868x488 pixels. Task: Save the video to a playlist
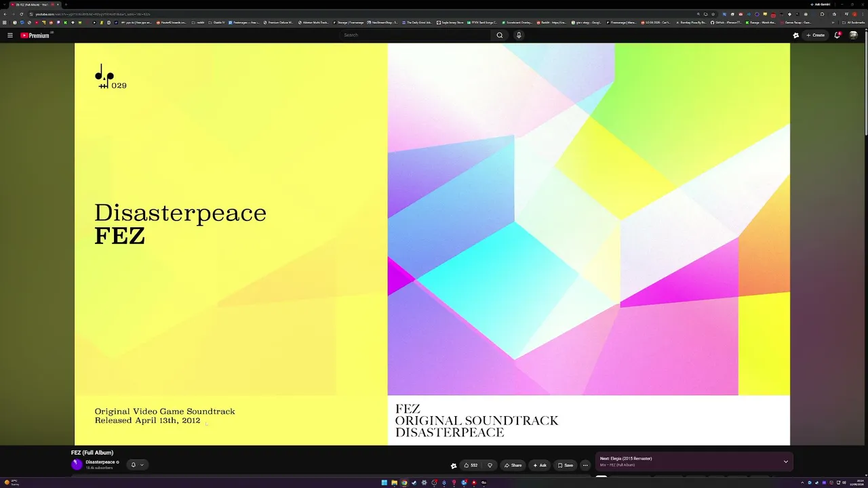click(566, 465)
